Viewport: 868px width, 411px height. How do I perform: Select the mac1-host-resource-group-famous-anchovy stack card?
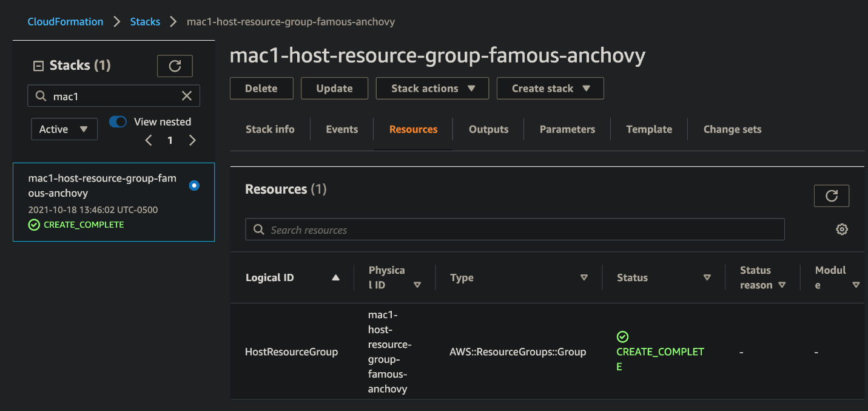pos(114,202)
